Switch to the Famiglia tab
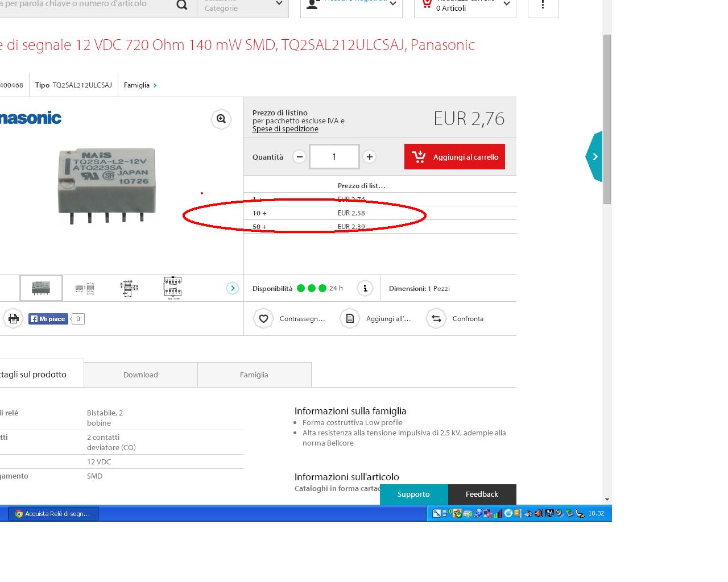 click(254, 375)
